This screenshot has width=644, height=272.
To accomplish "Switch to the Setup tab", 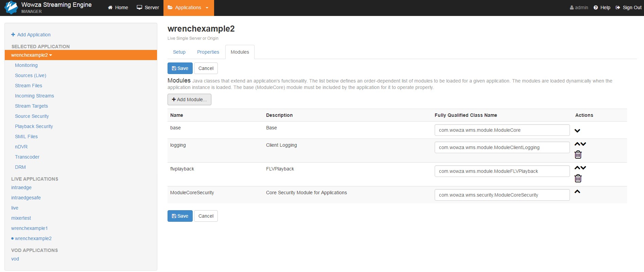I will point(179,52).
